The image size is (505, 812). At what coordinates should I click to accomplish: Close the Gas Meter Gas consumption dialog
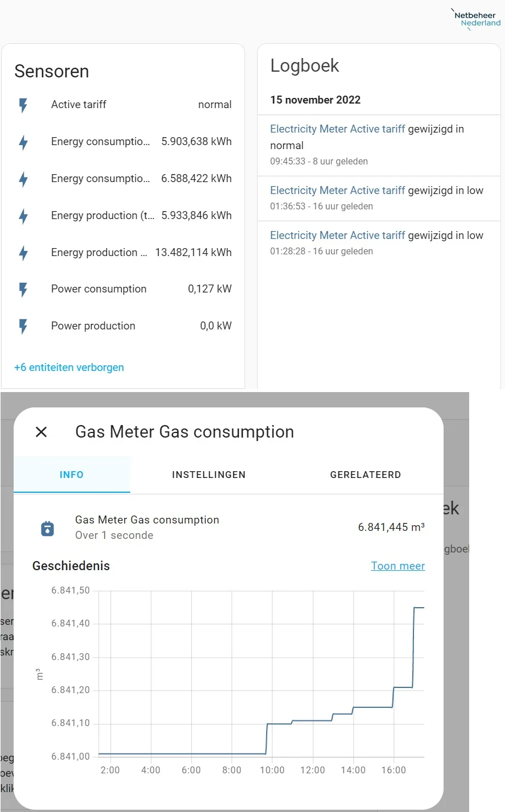pyautogui.click(x=41, y=432)
